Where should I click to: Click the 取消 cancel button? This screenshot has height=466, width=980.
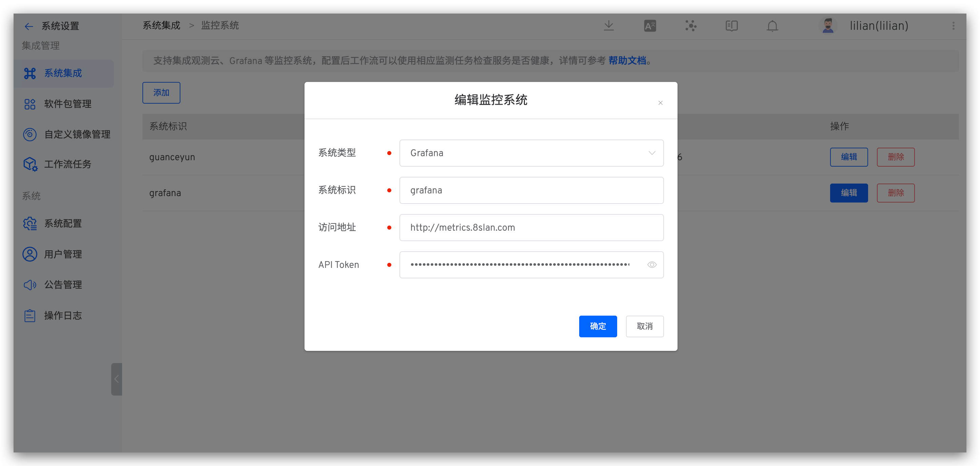[644, 326]
